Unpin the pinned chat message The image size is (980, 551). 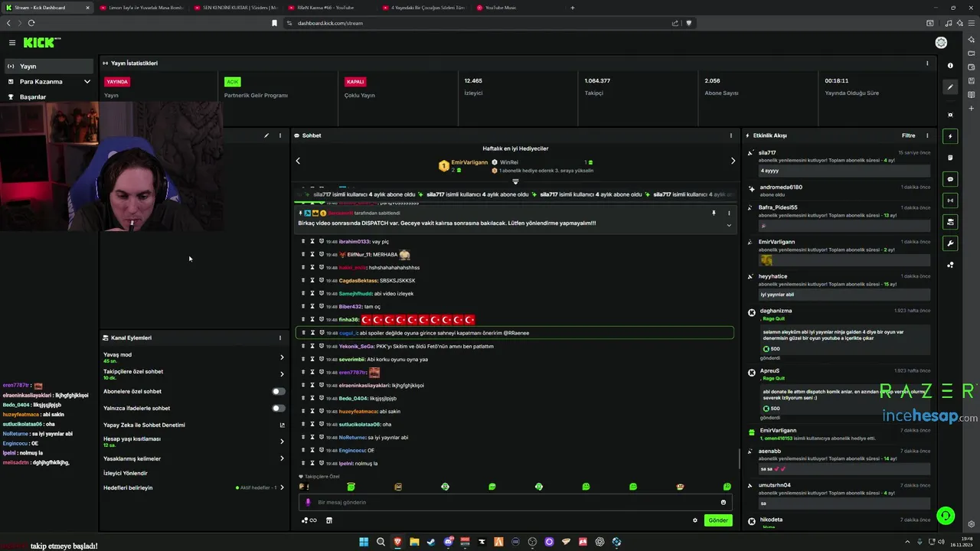click(714, 214)
